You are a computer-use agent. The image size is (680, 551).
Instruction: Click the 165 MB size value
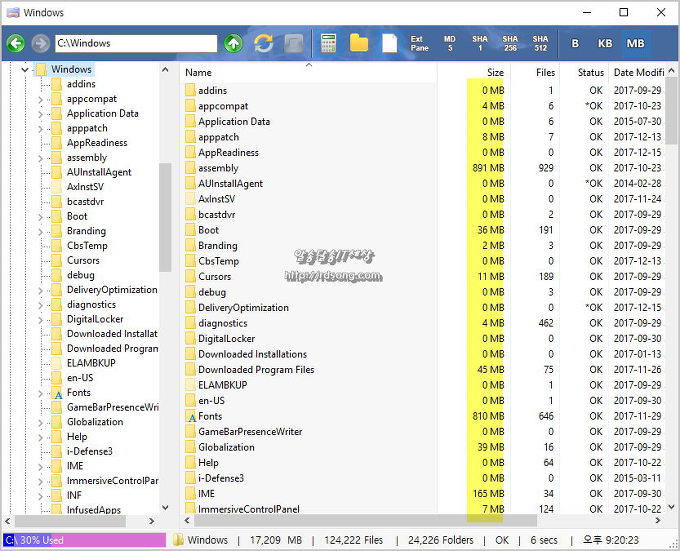[x=488, y=493]
